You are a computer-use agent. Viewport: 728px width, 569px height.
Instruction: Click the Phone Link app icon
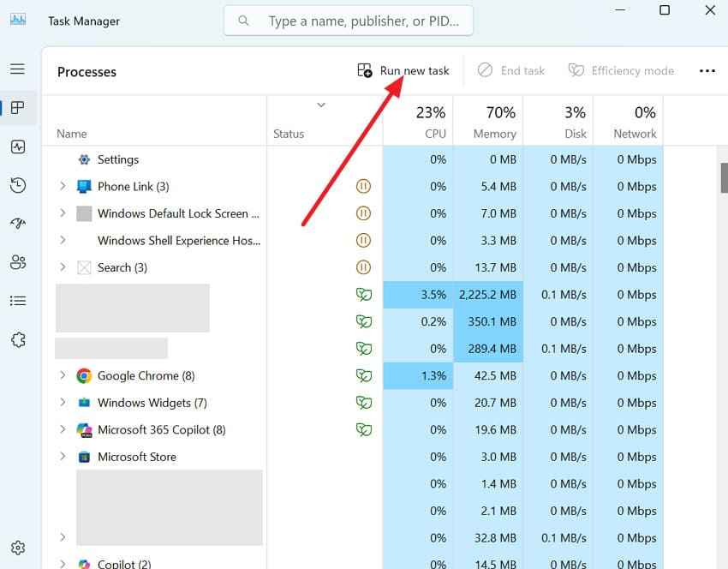pyautogui.click(x=84, y=187)
